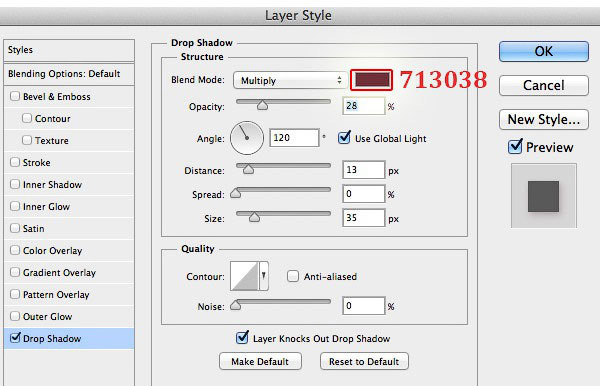Tick the Contour sub-option checkbox
Viewport: 600px width, 386px height.
point(27,118)
